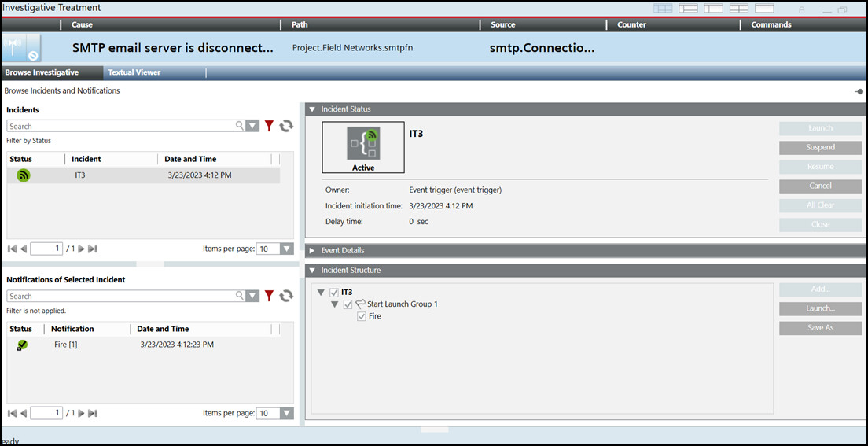Open Items per page dropdown for Incidents
868x446 pixels.
(x=286, y=249)
